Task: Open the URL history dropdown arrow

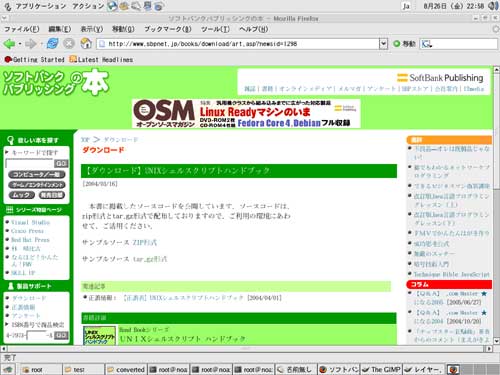Action: pyautogui.click(x=384, y=44)
